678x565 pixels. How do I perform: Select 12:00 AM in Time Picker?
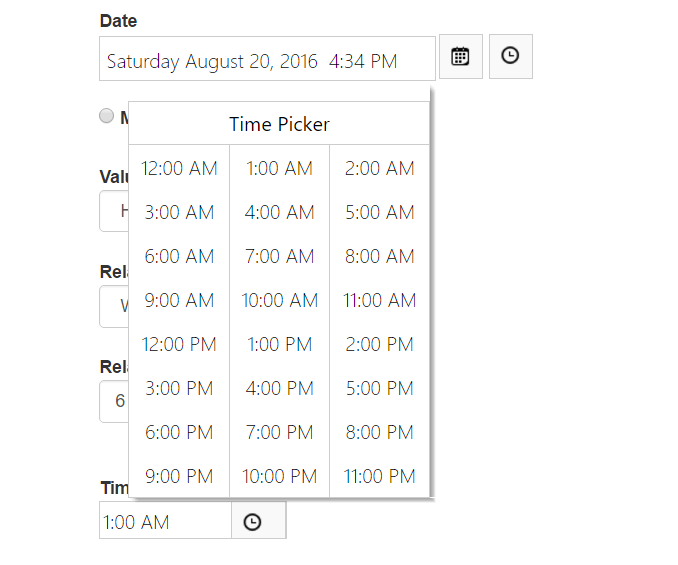click(179, 168)
